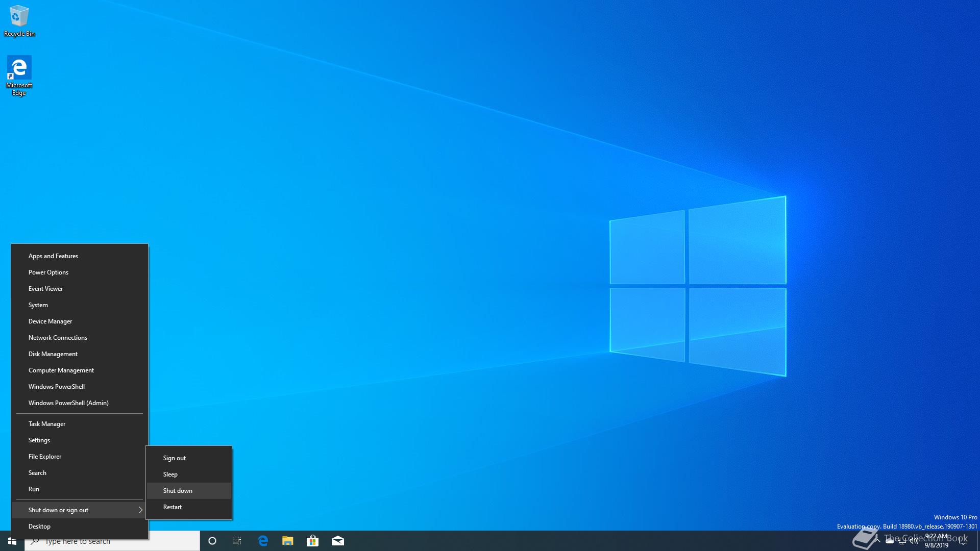Open Device Manager from the menu
980x551 pixels.
(50, 321)
